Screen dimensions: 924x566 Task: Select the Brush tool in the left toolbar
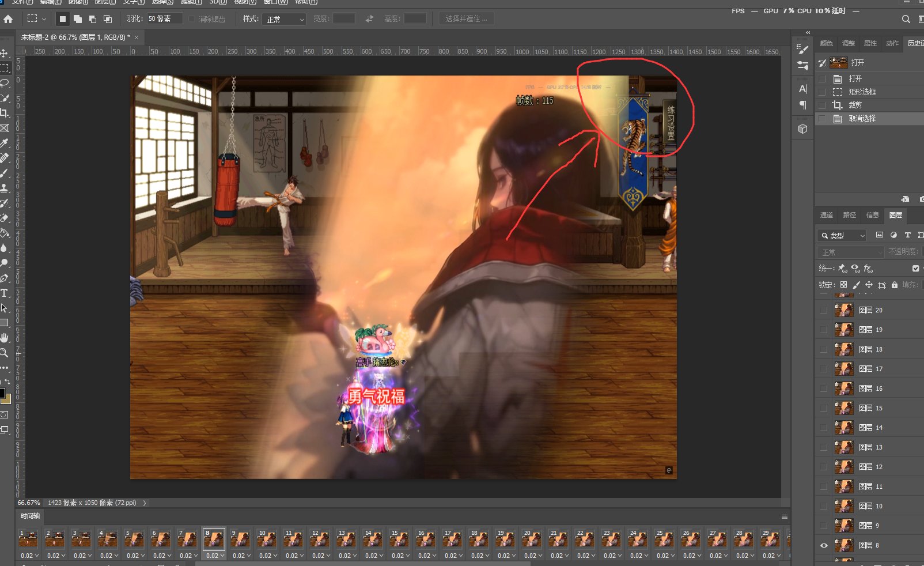click(x=4, y=173)
